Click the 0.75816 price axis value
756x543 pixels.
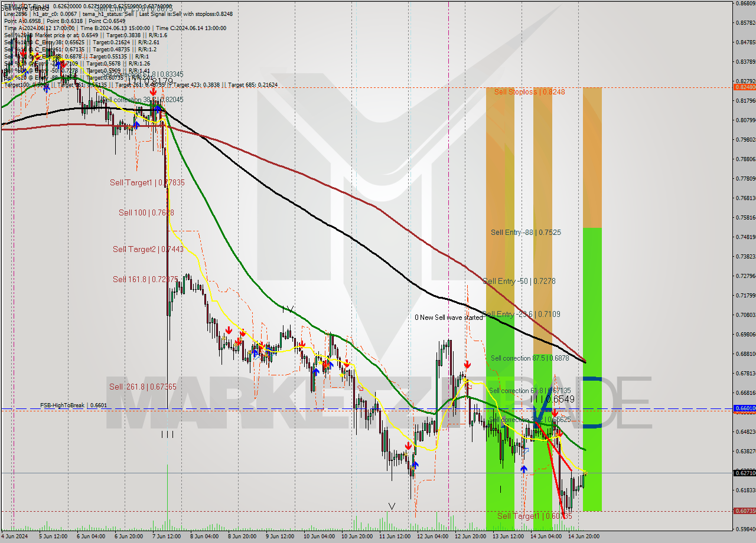tap(745, 217)
